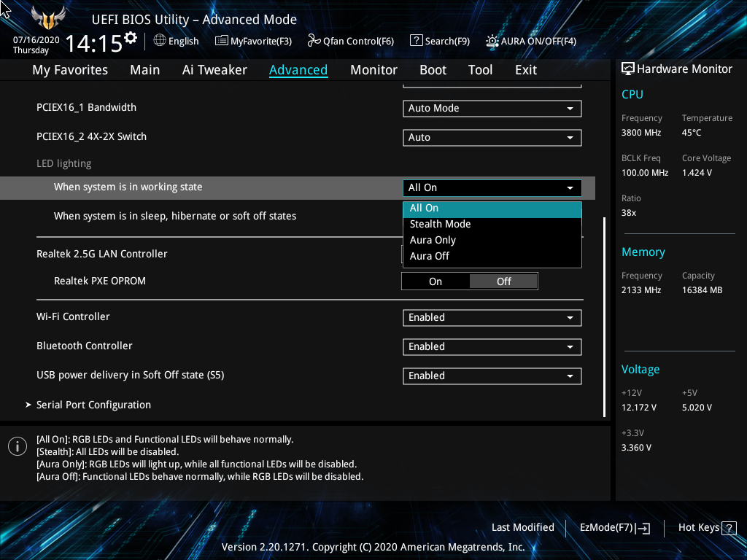Switch to Ai Tweaker tab
The width and height of the screenshot is (747, 560).
pos(214,70)
